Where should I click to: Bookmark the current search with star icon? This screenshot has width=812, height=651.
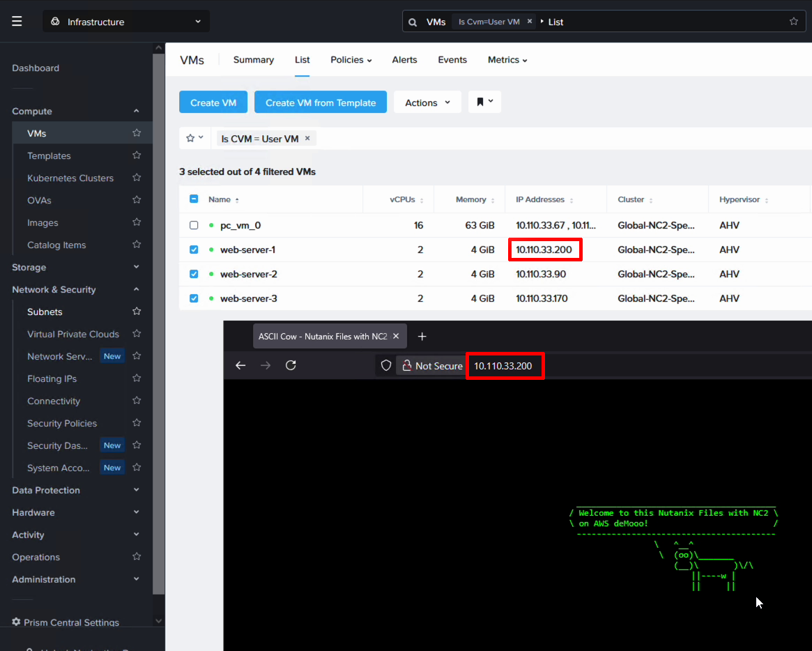pos(793,21)
